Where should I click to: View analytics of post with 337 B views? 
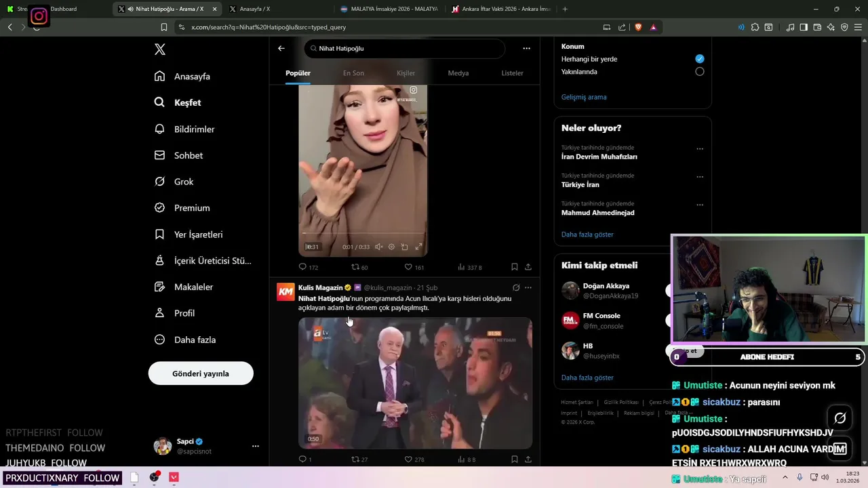(x=469, y=267)
